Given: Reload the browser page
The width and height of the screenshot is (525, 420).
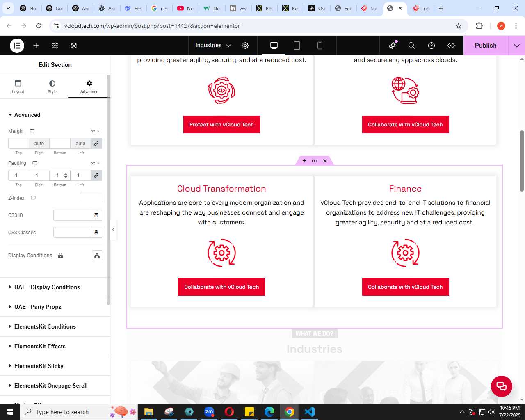Looking at the screenshot, I should click(x=39, y=26).
